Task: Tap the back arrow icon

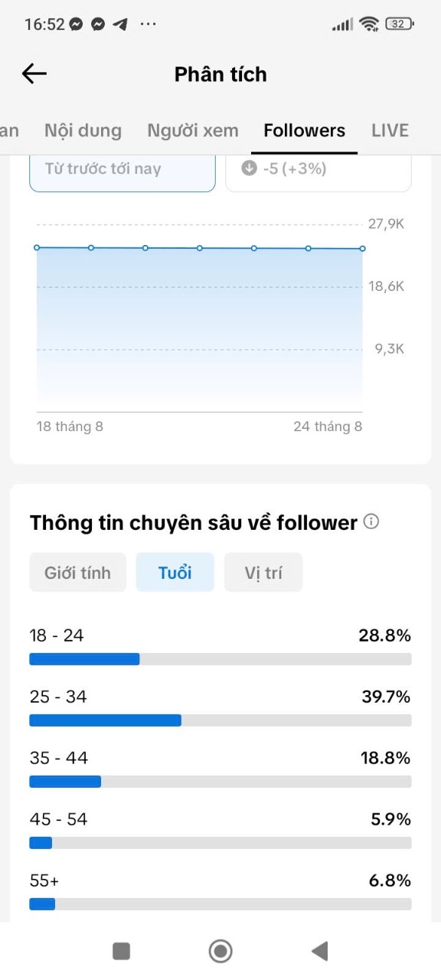Action: pyautogui.click(x=34, y=73)
